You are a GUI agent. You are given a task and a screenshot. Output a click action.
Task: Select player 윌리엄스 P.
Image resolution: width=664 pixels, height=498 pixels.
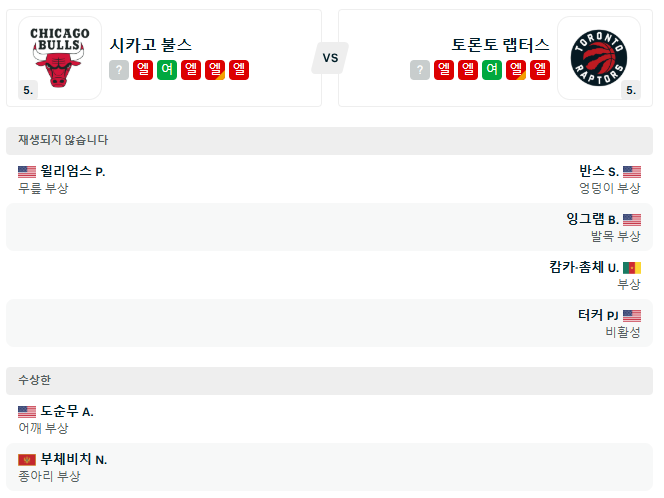[x=72, y=171]
